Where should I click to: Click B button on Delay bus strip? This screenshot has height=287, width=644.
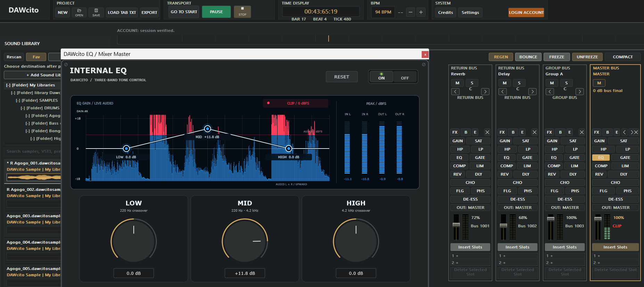point(513,132)
